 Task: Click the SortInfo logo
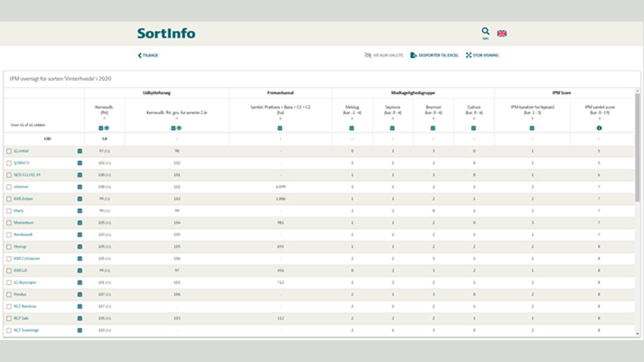tap(167, 33)
